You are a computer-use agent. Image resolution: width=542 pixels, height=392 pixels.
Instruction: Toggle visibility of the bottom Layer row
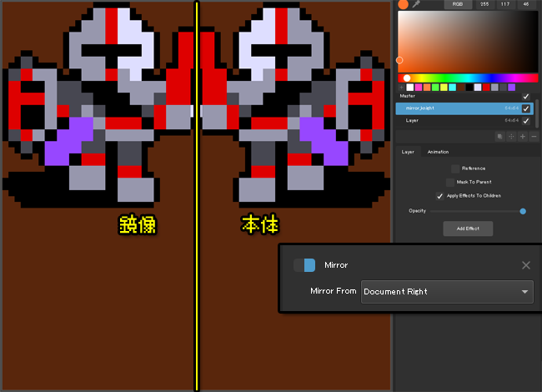point(526,121)
